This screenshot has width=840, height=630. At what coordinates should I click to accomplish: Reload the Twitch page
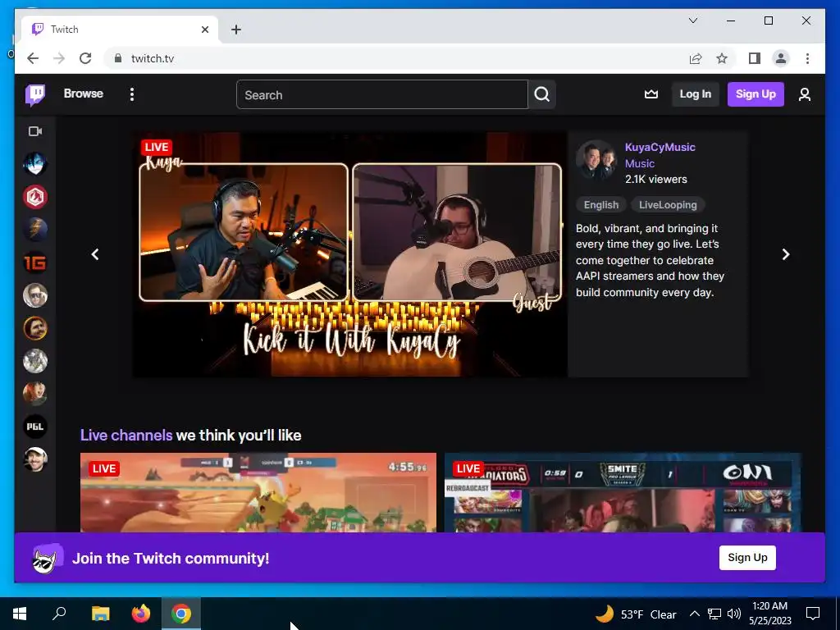click(x=85, y=58)
